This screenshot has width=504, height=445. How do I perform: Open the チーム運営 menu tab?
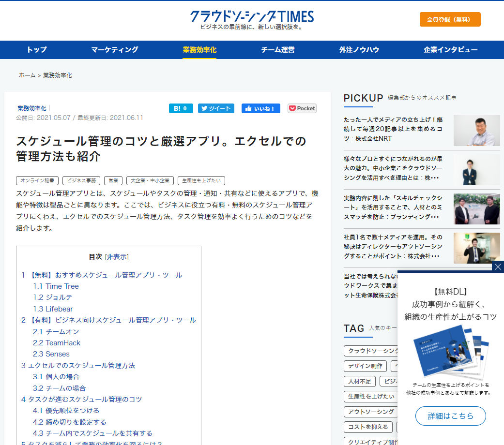tap(277, 49)
